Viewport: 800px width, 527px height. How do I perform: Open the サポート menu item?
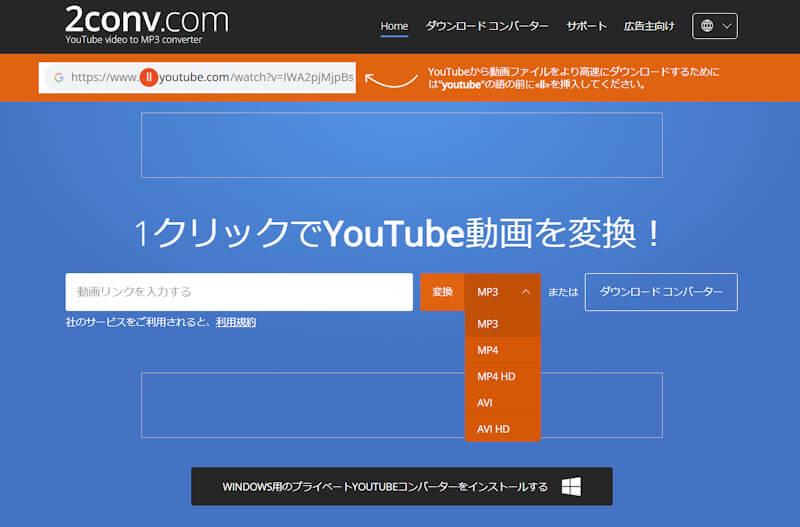[x=586, y=26]
